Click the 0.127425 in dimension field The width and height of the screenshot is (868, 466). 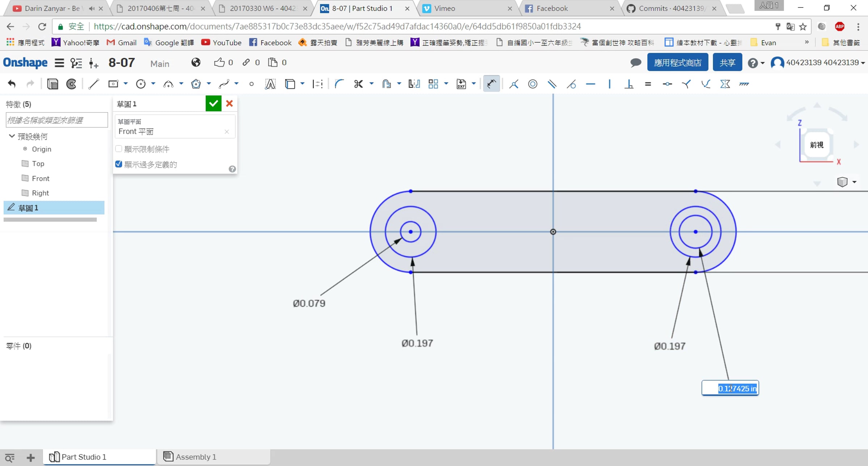[730, 389]
